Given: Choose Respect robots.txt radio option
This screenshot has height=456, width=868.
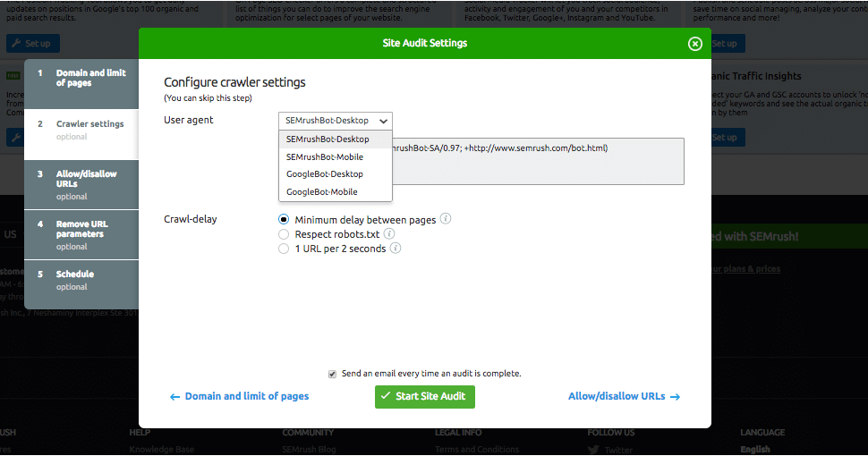Looking at the screenshot, I should [284, 234].
